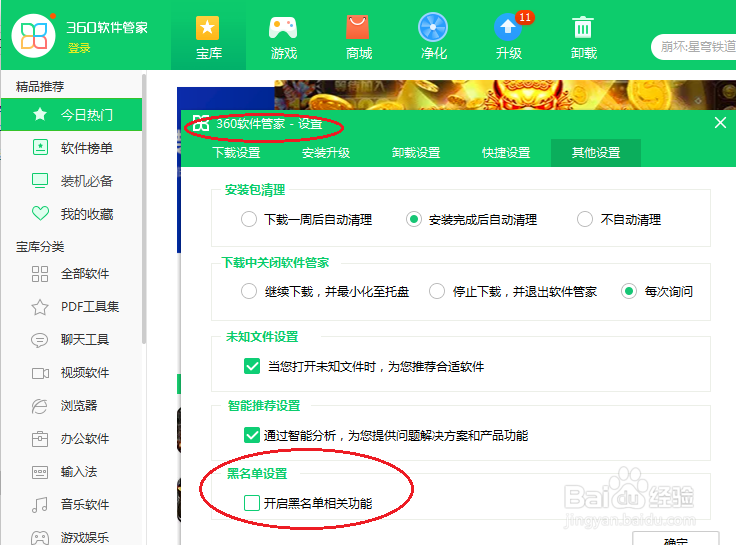Click the 聊天工具 category label
Image resolution: width=736 pixels, height=545 pixels.
pyautogui.click(x=85, y=339)
